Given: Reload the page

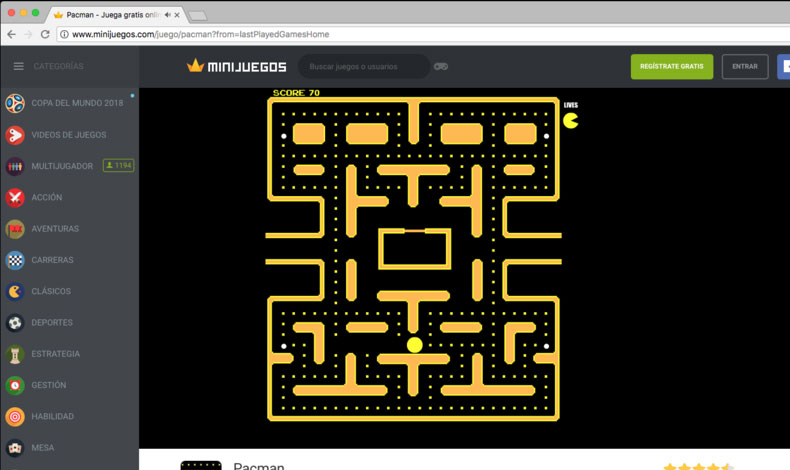Looking at the screenshot, I should click(45, 34).
